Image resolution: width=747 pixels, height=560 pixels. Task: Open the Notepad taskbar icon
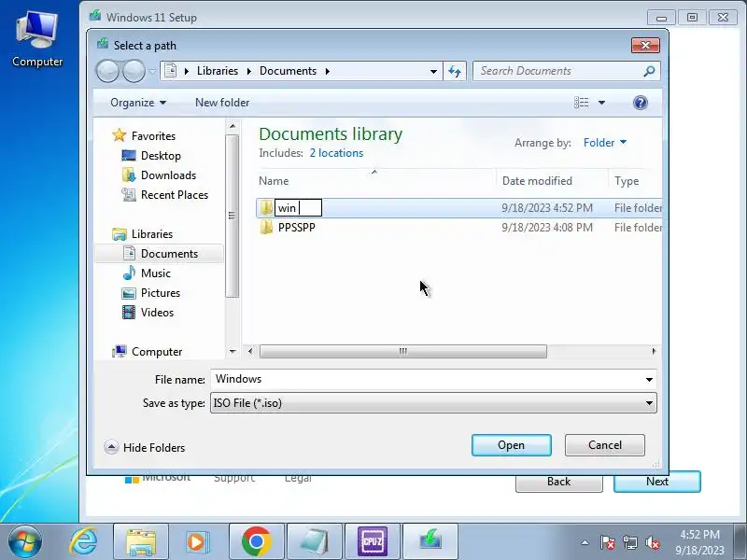point(315,541)
